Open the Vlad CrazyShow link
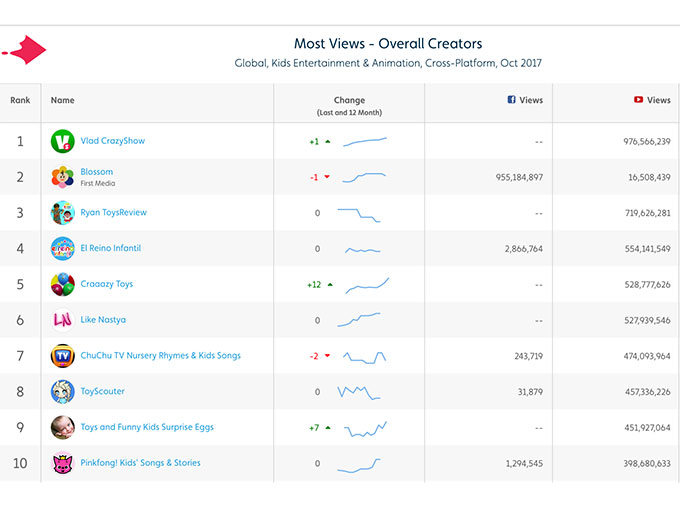The height and width of the screenshot is (510, 680). tap(113, 141)
